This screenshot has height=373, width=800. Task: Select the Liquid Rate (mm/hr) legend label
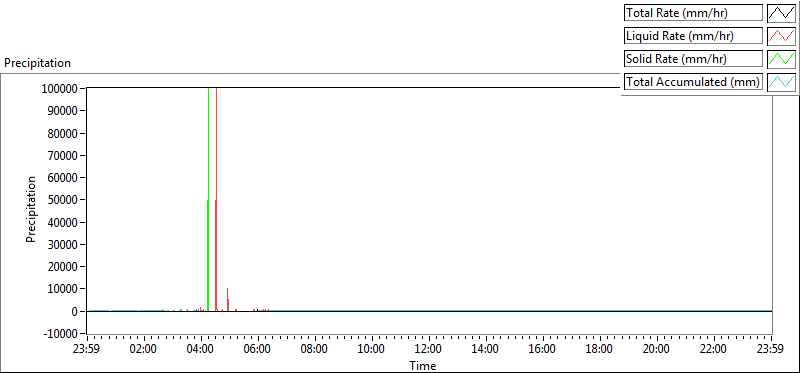coord(693,36)
